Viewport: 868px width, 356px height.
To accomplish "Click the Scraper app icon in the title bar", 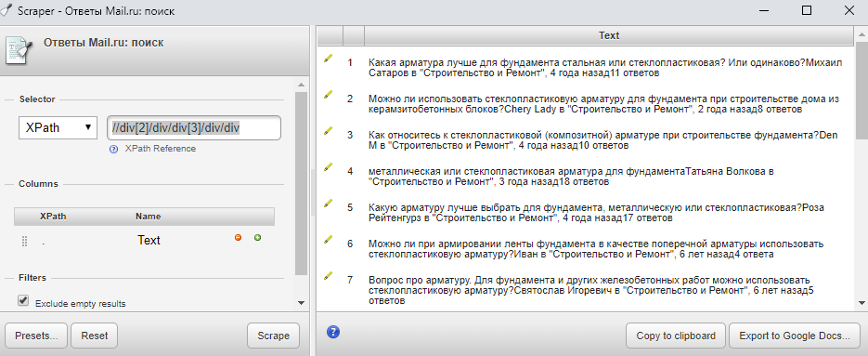I will click(6, 10).
